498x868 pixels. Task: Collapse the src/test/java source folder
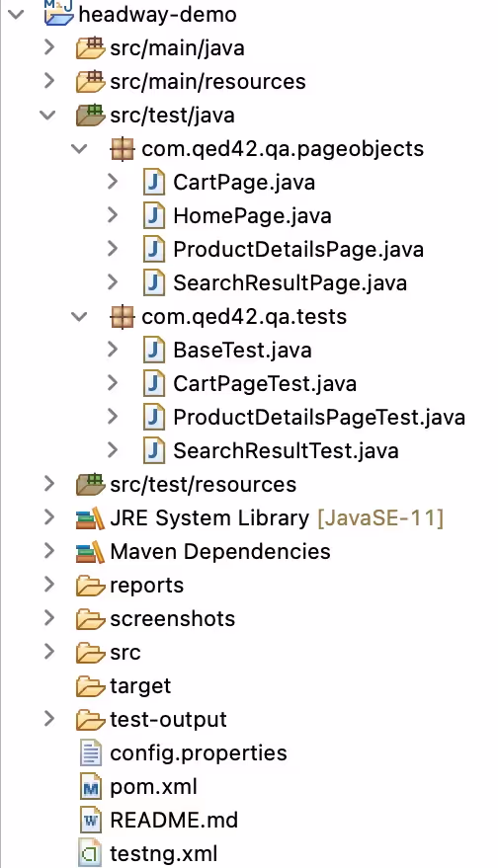48,116
